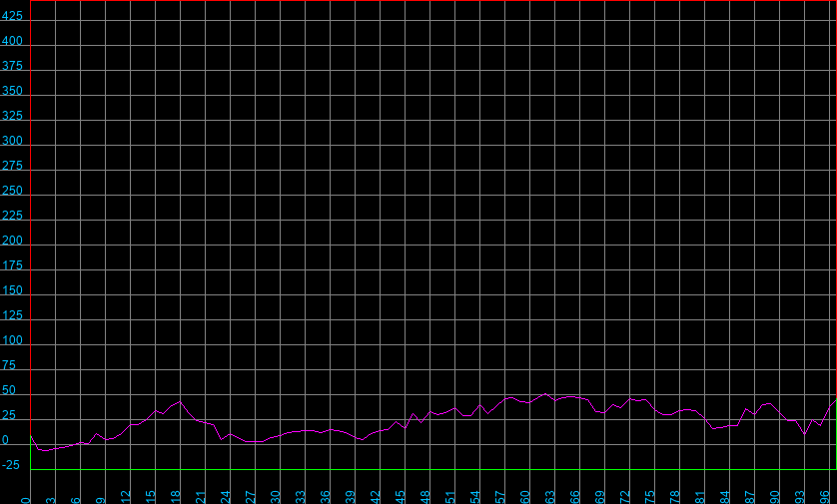Select the 0 label on vertical axis
837x504 pixels.
pos(5,440)
